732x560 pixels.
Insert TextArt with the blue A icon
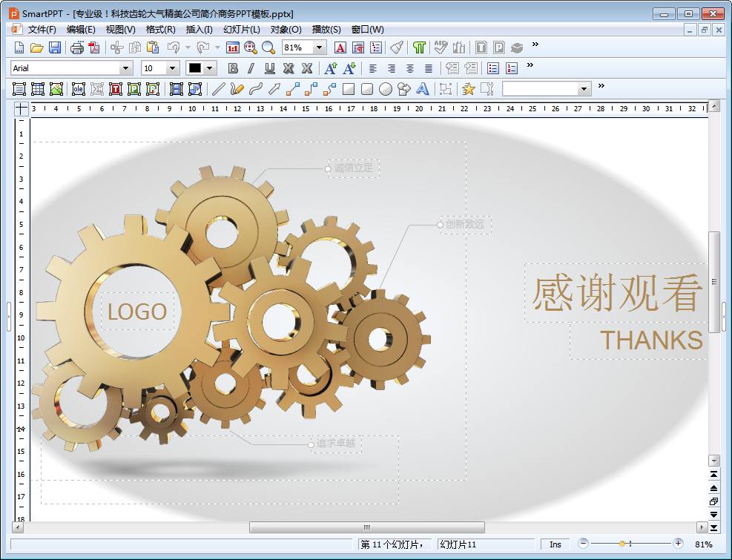[x=423, y=89]
